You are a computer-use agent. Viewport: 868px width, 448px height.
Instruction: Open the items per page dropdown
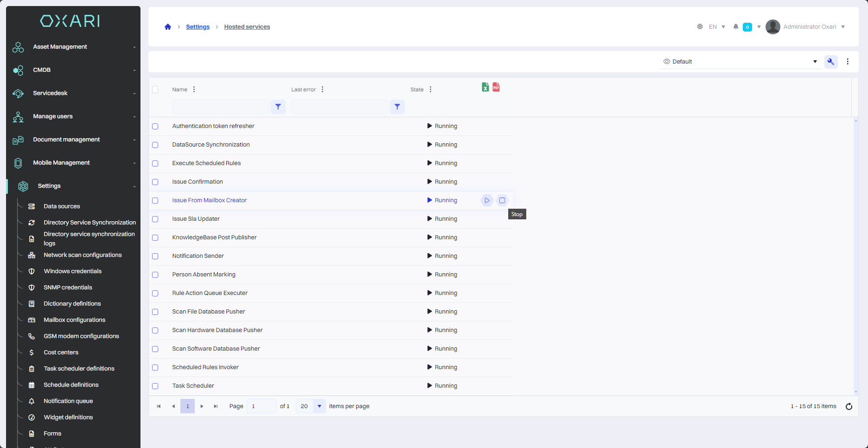pos(319,406)
